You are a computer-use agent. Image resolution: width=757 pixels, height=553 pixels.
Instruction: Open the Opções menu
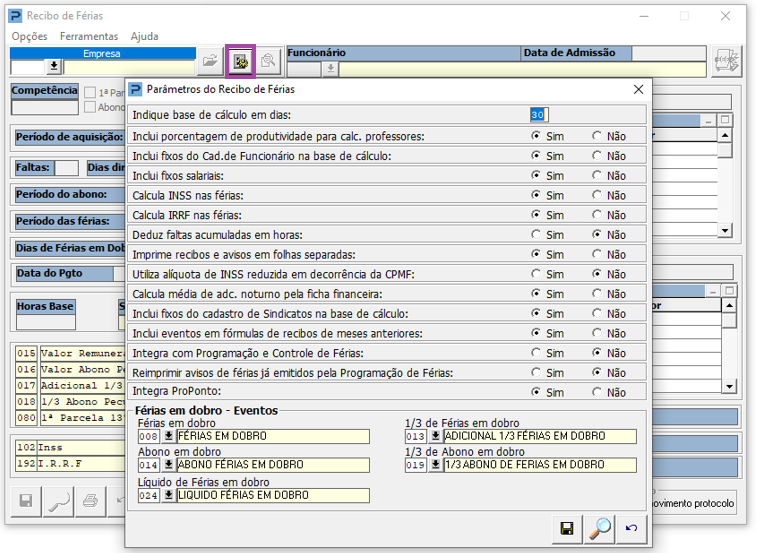click(x=29, y=36)
